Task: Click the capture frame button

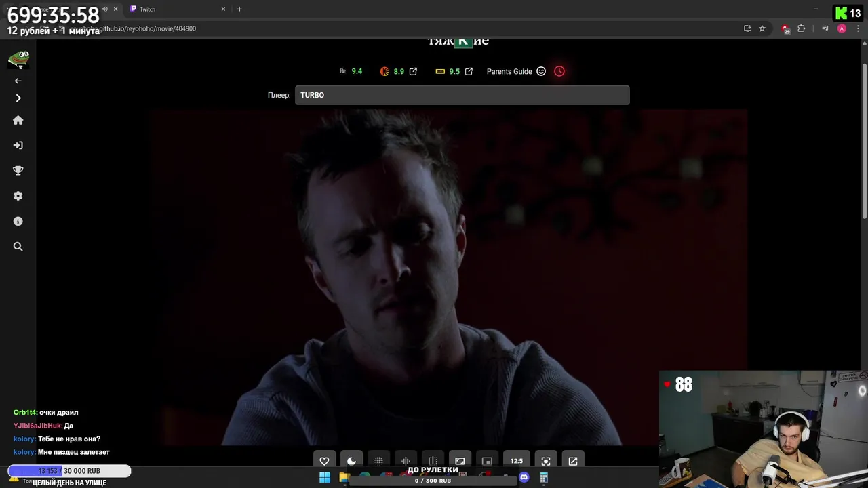Action: [546, 461]
